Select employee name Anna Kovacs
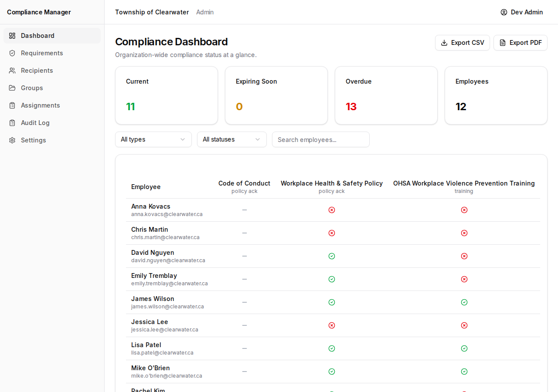 point(151,206)
